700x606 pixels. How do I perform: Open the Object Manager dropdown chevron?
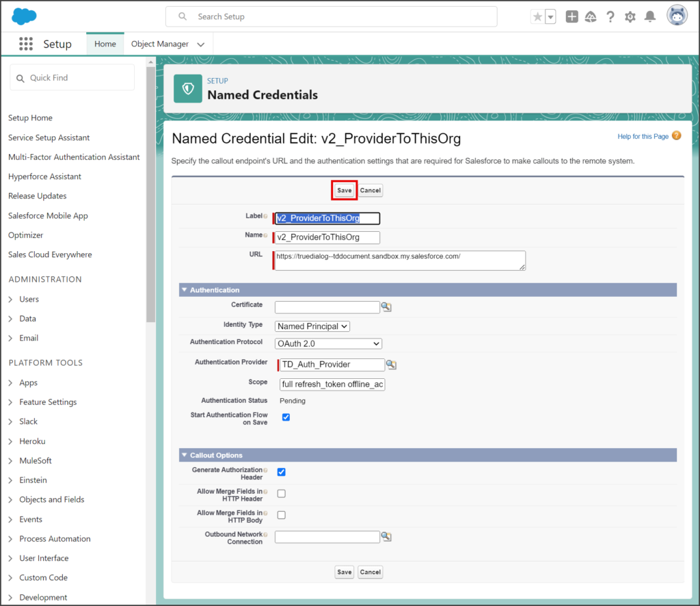tap(201, 44)
